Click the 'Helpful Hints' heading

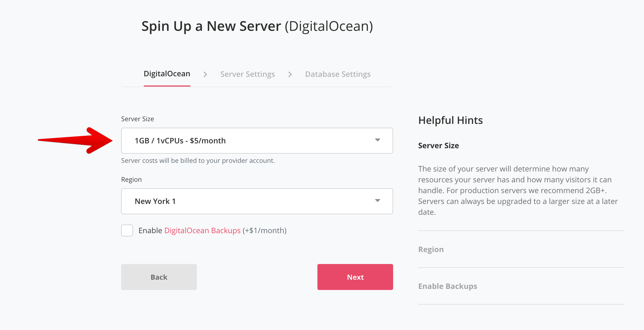point(450,120)
